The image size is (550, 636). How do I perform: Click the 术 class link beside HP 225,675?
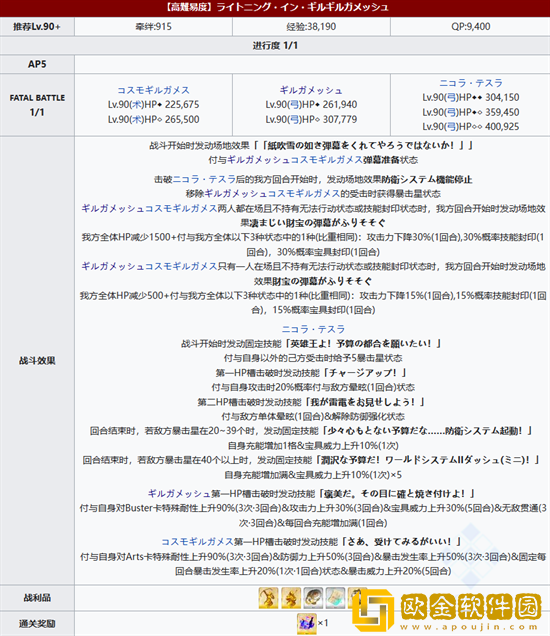pyautogui.click(x=137, y=105)
